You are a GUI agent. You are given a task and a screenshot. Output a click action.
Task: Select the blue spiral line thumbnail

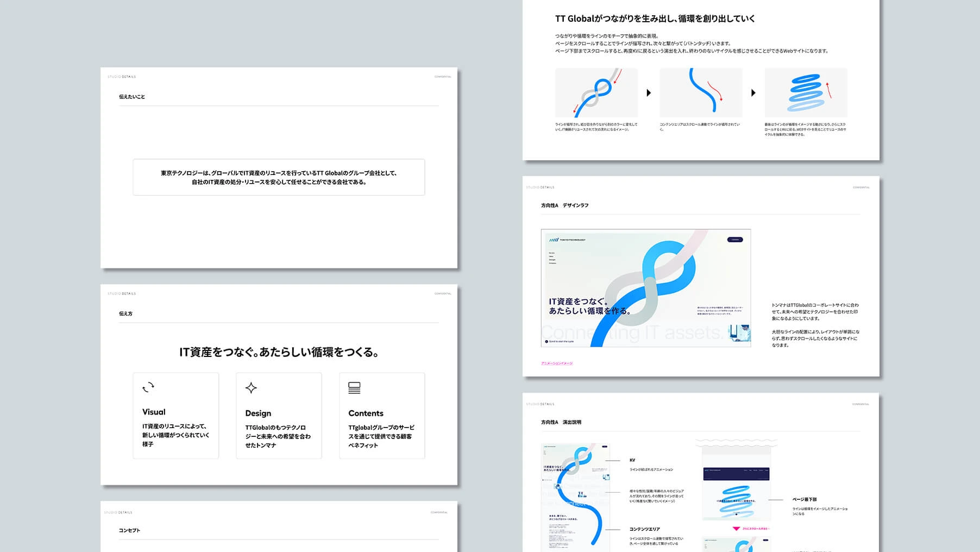point(806,93)
